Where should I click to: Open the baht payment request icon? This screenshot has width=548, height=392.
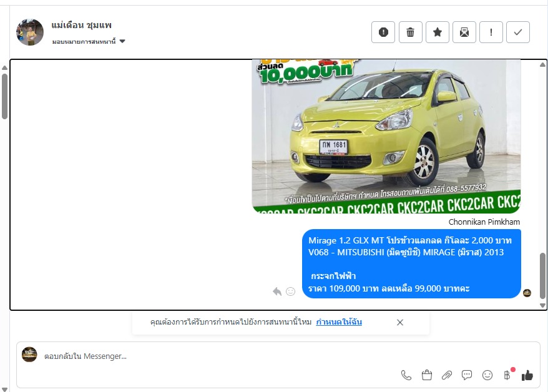pyautogui.click(x=507, y=375)
